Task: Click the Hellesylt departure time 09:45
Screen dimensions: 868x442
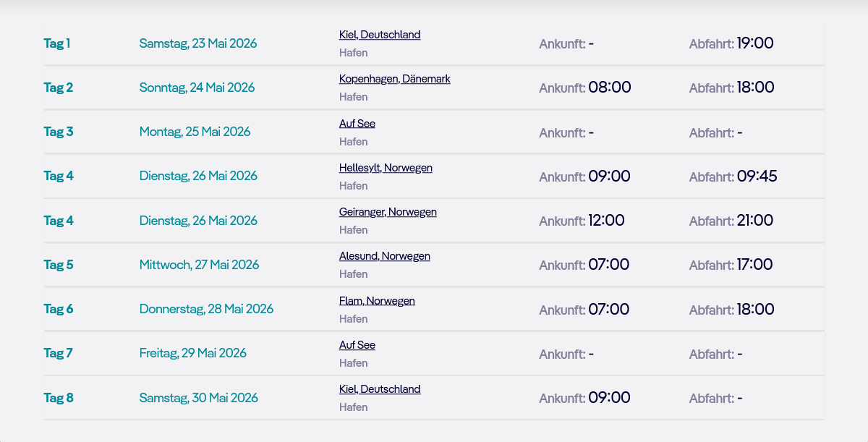Action: click(757, 176)
